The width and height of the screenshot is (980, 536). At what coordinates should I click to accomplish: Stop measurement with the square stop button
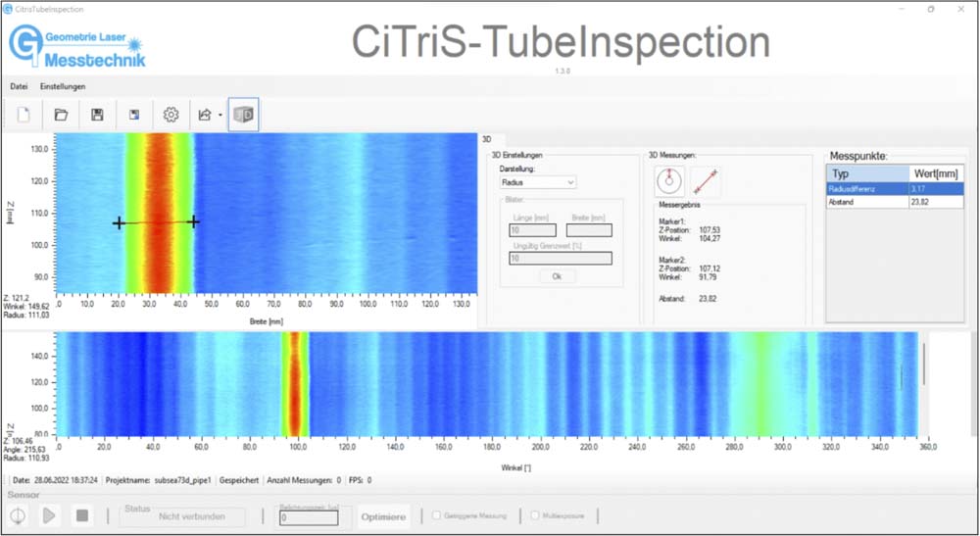click(82, 516)
